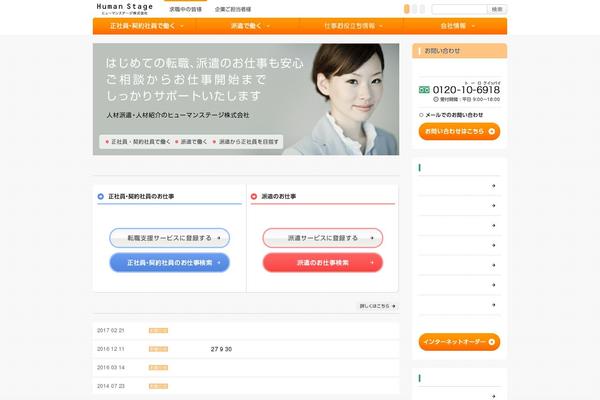Open the news entry dated 2017.02.21
The height and width of the screenshot is (400, 600).
[x=246, y=330]
